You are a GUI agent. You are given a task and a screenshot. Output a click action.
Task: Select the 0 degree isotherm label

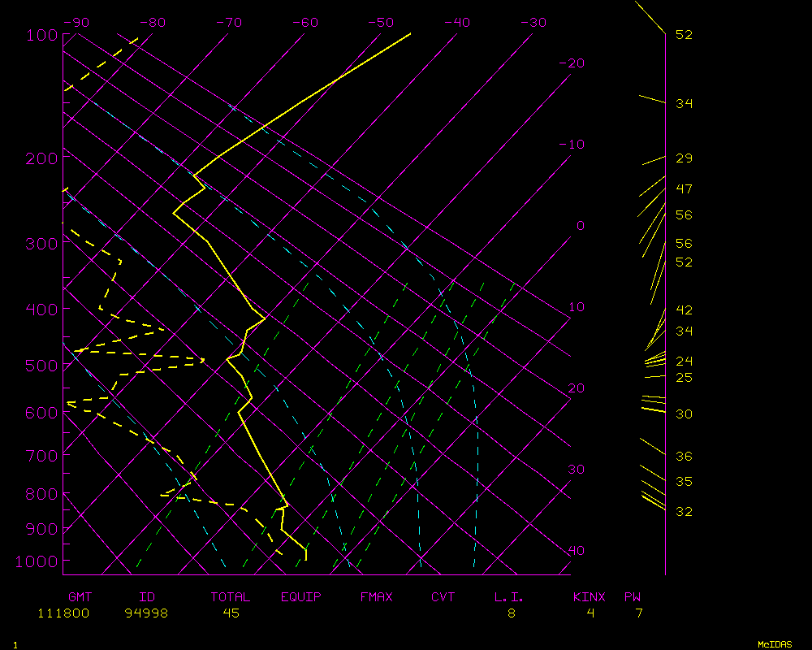(x=580, y=226)
